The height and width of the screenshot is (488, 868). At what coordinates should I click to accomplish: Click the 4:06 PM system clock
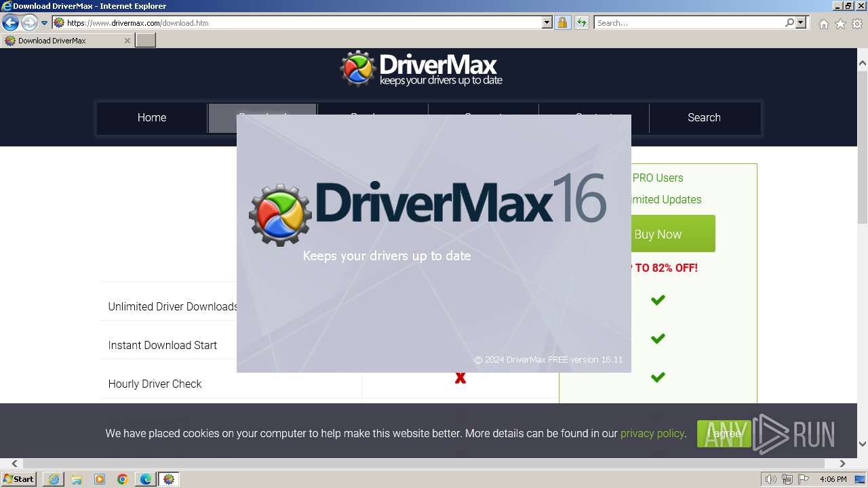pos(833,479)
